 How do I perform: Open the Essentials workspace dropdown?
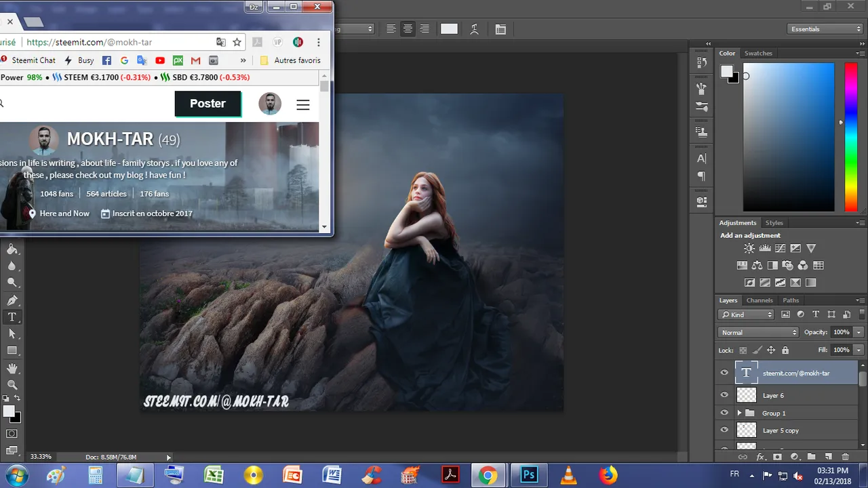pos(825,29)
